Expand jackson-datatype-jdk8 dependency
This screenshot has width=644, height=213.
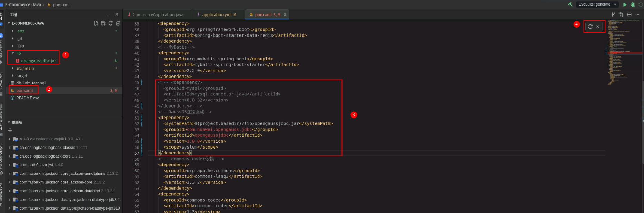9,199
